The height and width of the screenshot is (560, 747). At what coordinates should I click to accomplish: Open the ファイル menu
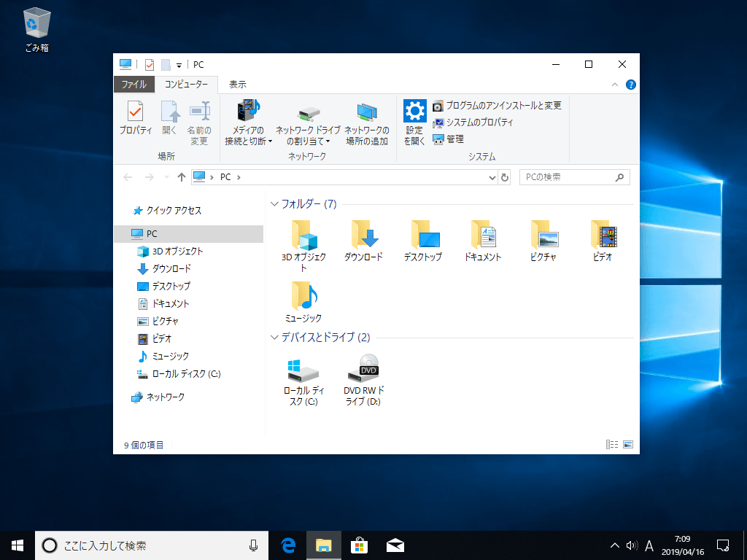pyautogui.click(x=134, y=84)
